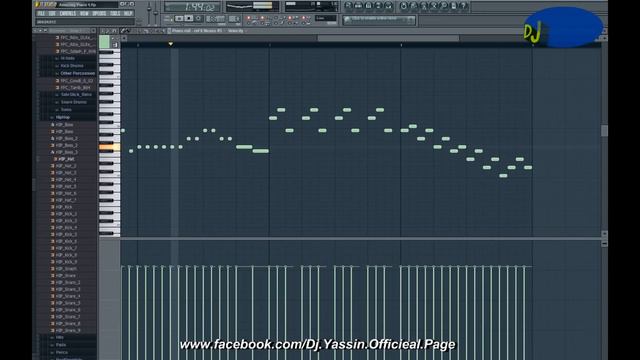This screenshot has width=640, height=360.
Task: Select HIP_Hat_4 sample in browser
Action: 66,180
